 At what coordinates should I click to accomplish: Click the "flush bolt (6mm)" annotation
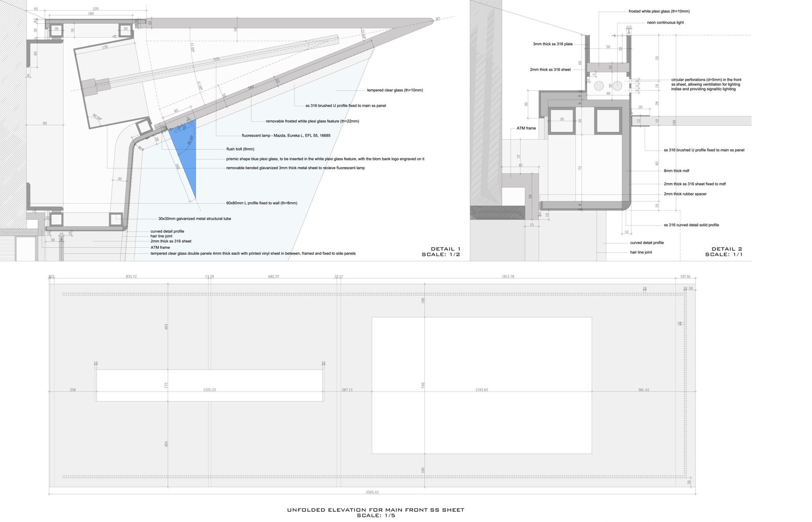coord(240,149)
